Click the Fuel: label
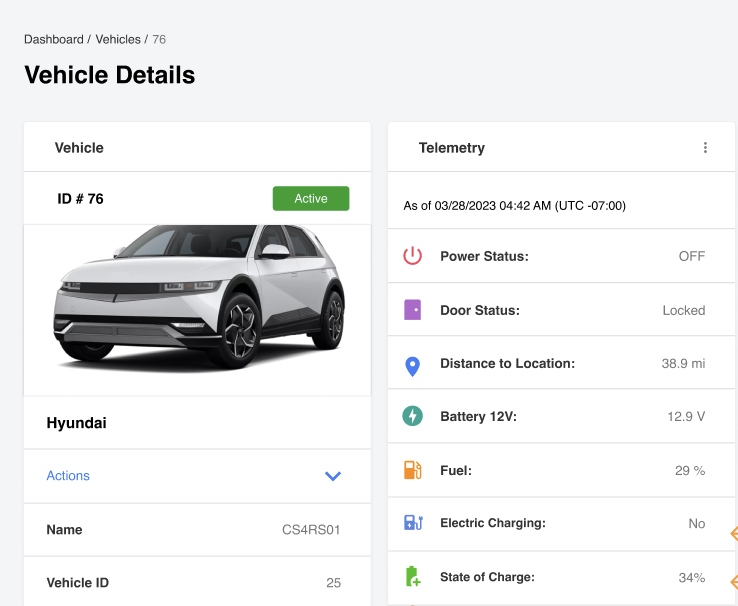Screen dimensions: 738x606 click(456, 470)
